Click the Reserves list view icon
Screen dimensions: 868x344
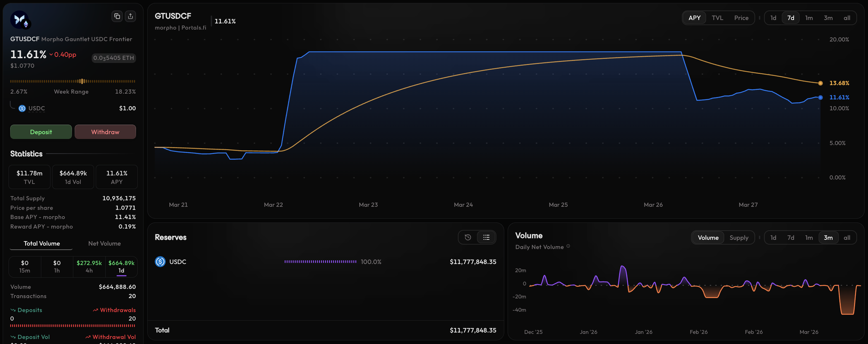[x=486, y=237]
